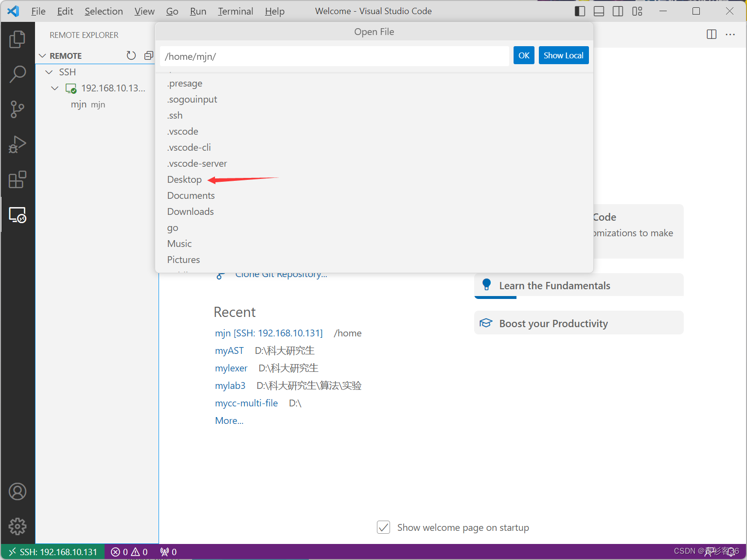Open Run and Debug view icon
The height and width of the screenshot is (560, 747).
tap(18, 144)
